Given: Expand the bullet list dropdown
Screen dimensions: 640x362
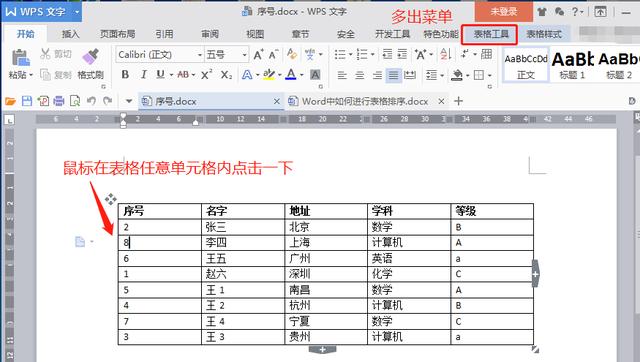Looking at the screenshot, I should pos(350,54).
